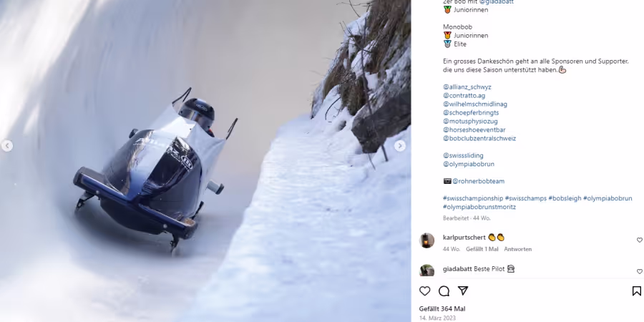This screenshot has width=644, height=322.
Task: Open the @horseshoeeventbar mention
Action: (474, 130)
